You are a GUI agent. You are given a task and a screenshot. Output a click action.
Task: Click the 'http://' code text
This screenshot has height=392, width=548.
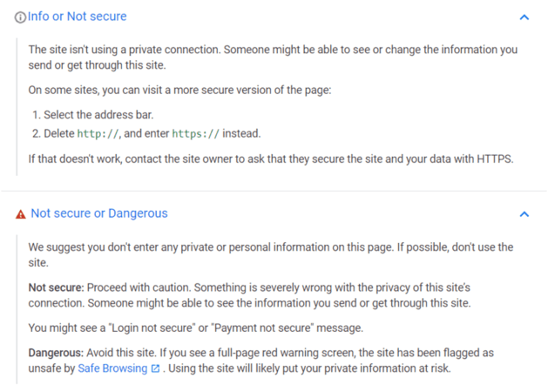[x=98, y=133]
